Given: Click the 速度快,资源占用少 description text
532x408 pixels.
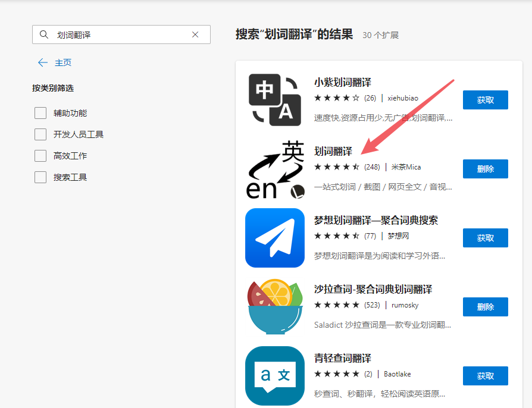Looking at the screenshot, I should tap(383, 118).
